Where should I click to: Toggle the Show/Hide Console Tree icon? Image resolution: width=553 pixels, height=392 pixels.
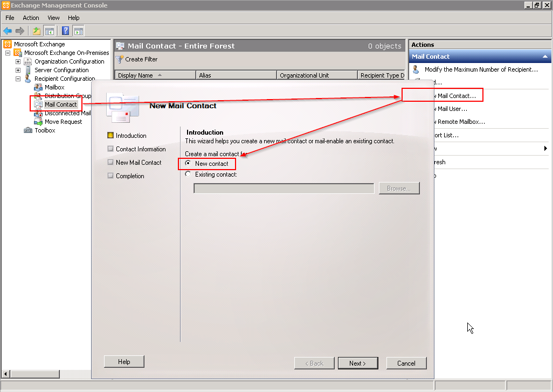click(50, 31)
